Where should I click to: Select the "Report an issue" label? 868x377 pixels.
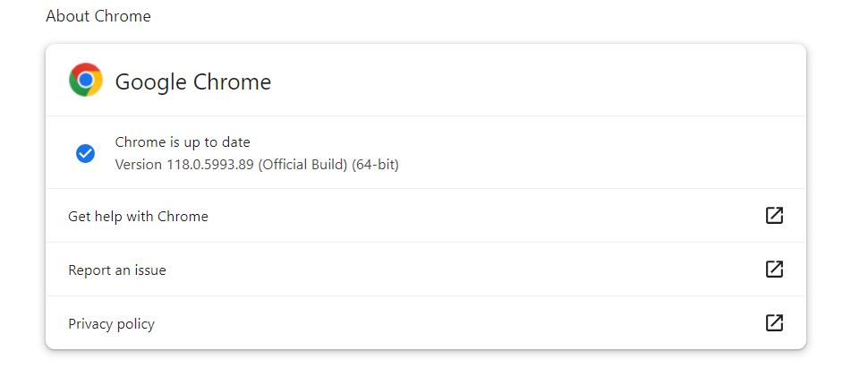point(117,270)
